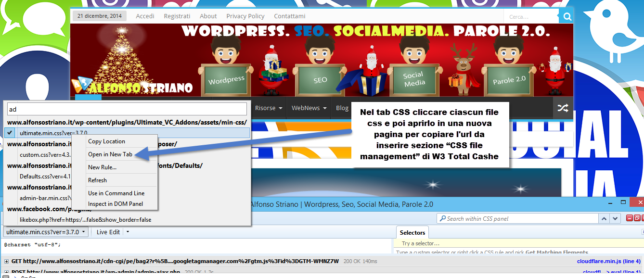Viewport: 644px width, 278px height.
Task: Click the @charset "utf-8"; CSS line
Action: click(x=32, y=244)
